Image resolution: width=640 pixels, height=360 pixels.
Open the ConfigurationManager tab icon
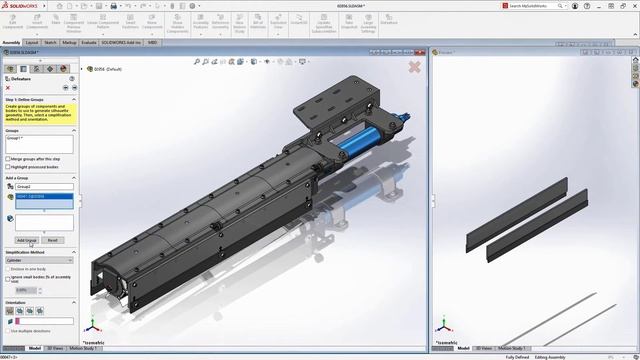coord(36,69)
